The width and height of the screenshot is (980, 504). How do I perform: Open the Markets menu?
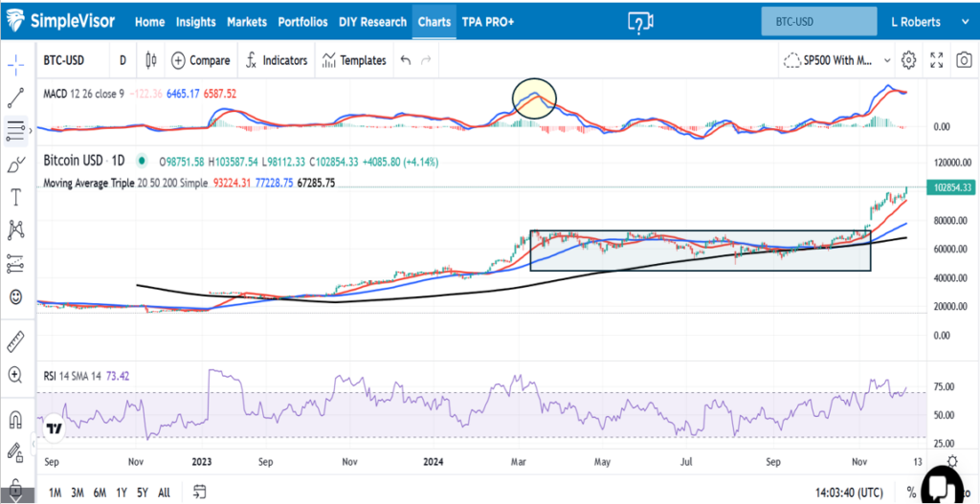247,21
